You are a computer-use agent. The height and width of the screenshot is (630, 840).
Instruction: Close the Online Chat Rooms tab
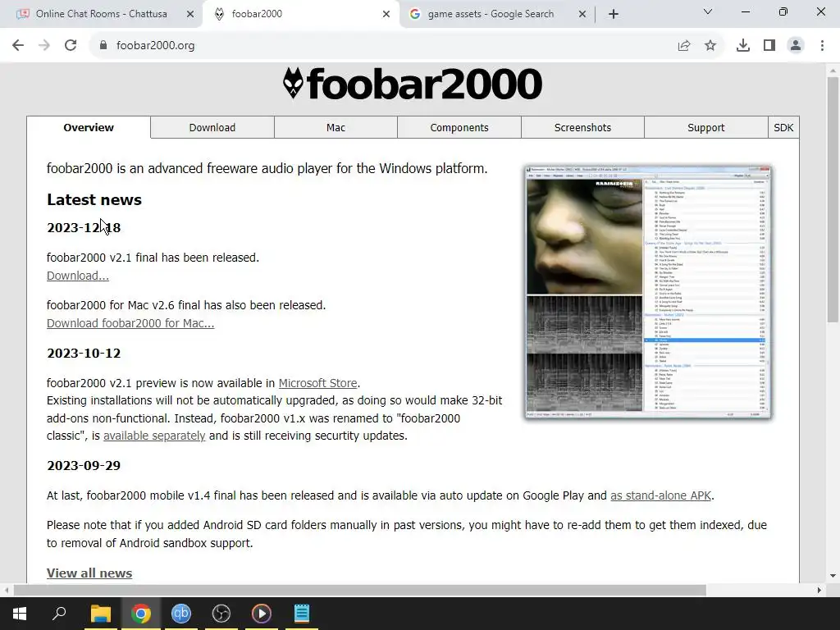point(190,14)
